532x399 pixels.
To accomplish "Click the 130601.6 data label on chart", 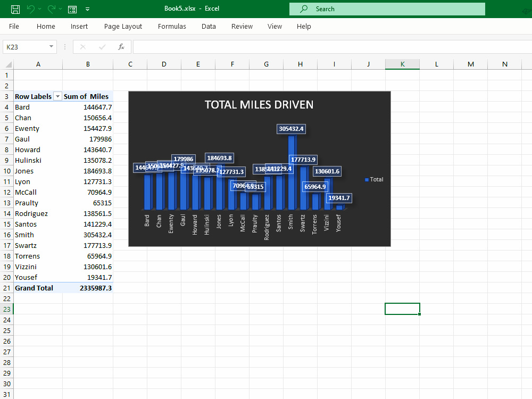I will [x=327, y=171].
